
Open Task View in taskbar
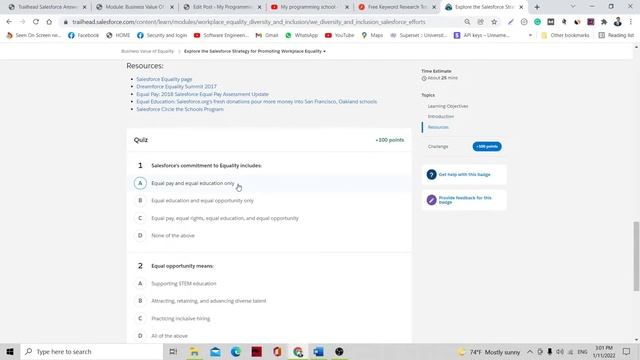[x=173, y=351]
